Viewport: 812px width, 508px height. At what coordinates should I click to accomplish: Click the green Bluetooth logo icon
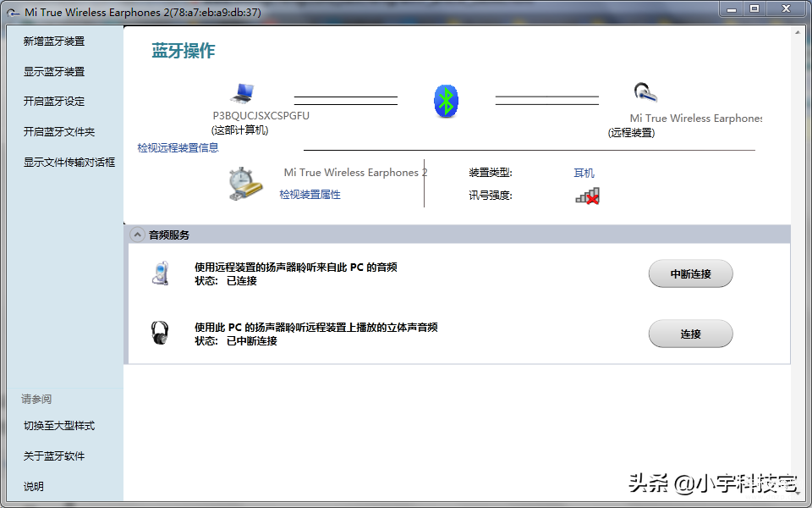446,101
